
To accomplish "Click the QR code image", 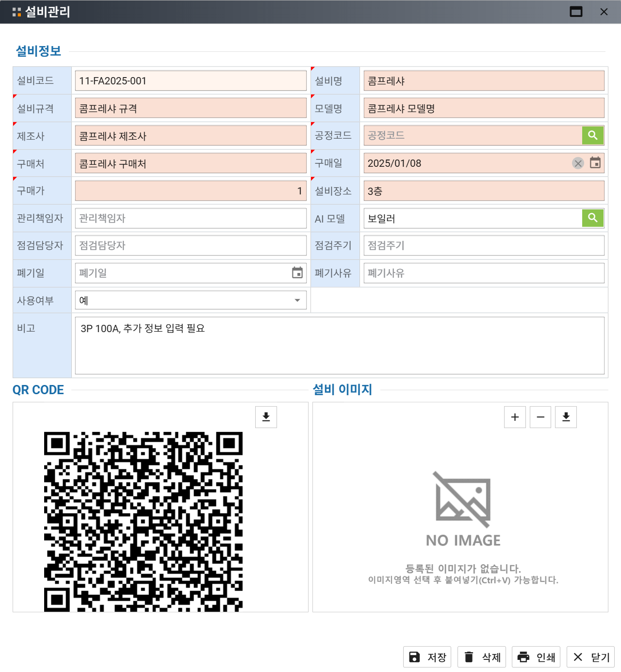I will [143, 522].
